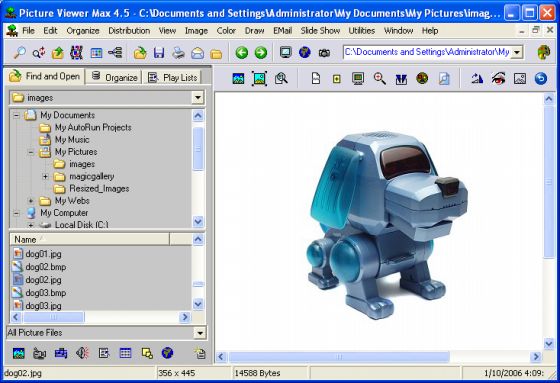Click the video camera icon in bottom toolbar
Image resolution: width=560 pixels, height=383 pixels.
click(39, 353)
